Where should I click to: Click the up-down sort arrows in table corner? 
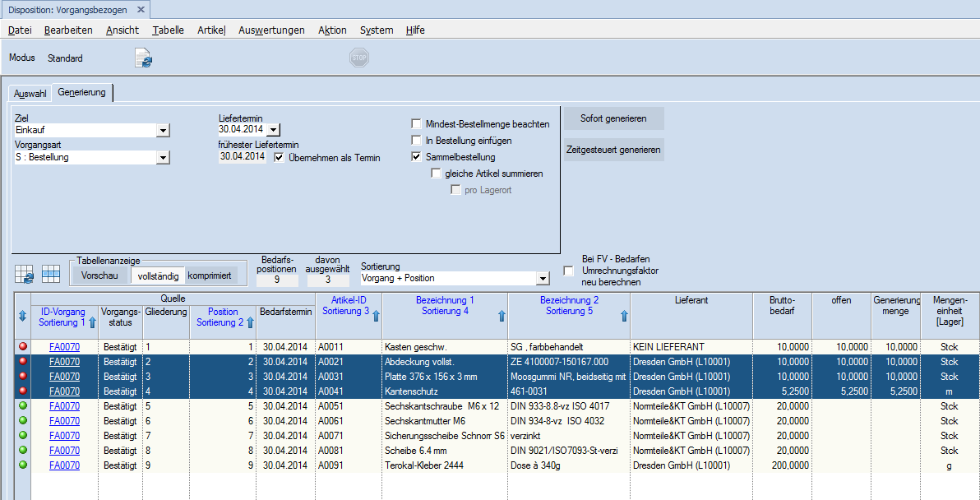22,317
